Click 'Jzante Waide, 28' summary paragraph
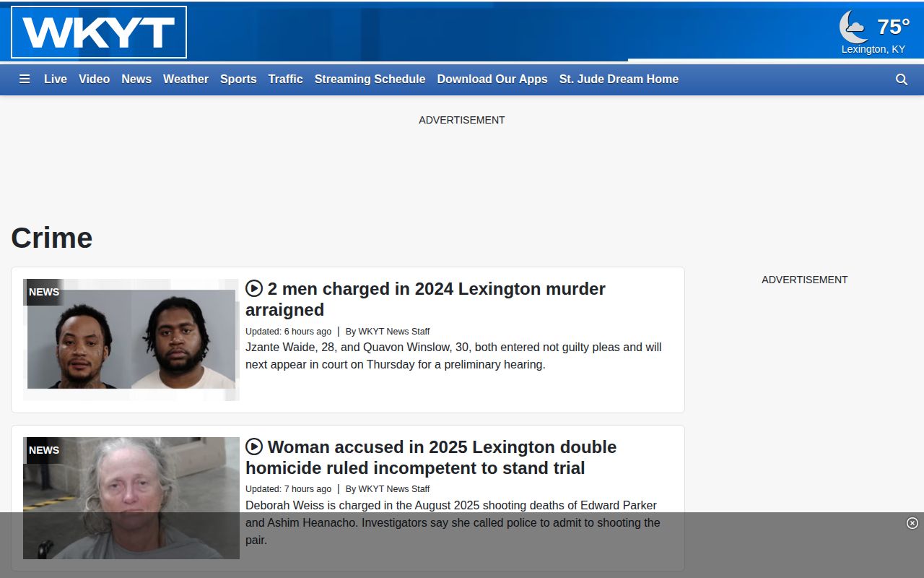The image size is (924, 578). point(453,355)
